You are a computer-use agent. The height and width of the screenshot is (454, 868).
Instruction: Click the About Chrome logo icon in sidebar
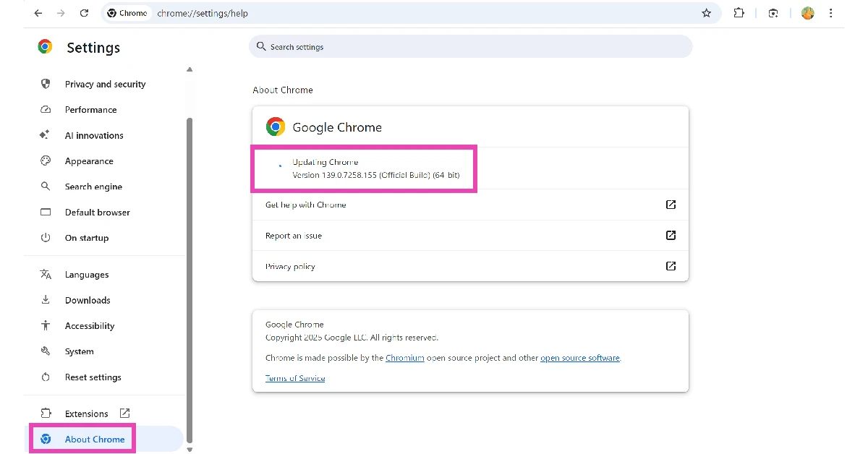click(46, 440)
